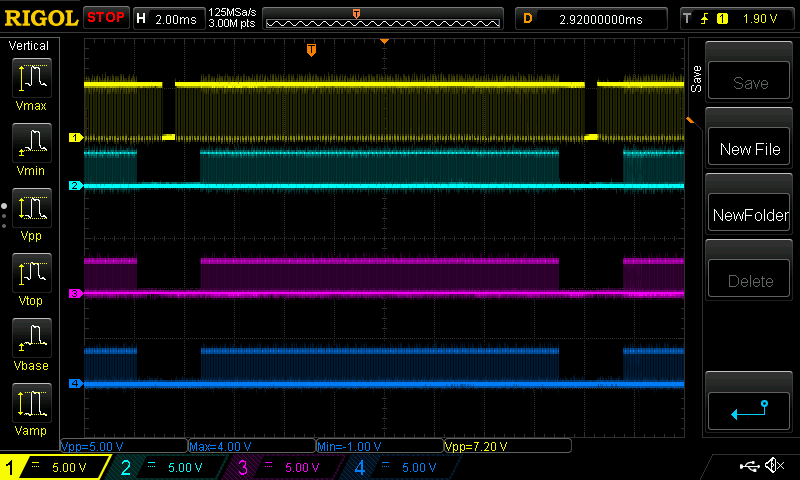Click the 125MSa/s sample rate readout
800x480 pixels.
tap(232, 13)
